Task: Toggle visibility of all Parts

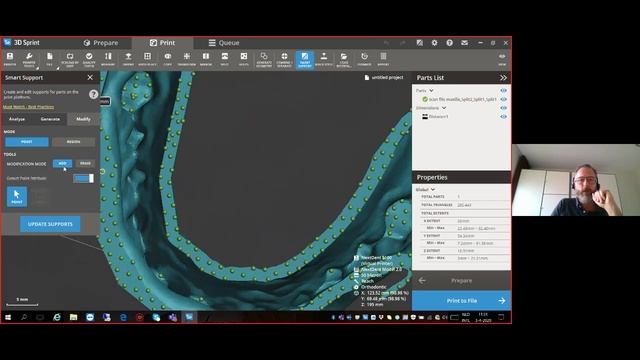Action: (x=503, y=90)
